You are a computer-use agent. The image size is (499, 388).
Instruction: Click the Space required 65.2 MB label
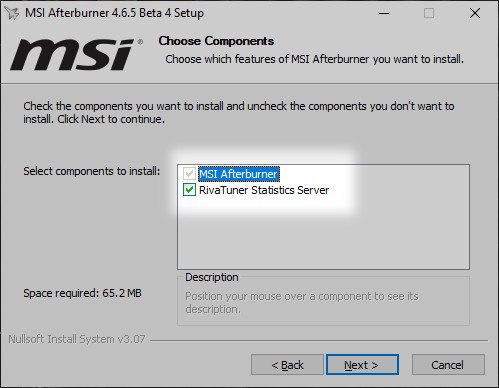(x=82, y=293)
